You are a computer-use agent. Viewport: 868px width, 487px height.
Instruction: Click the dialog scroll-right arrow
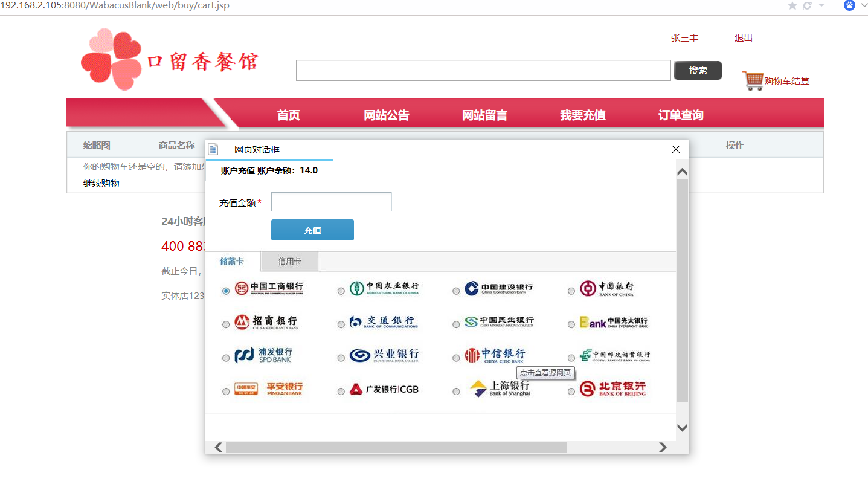(663, 447)
